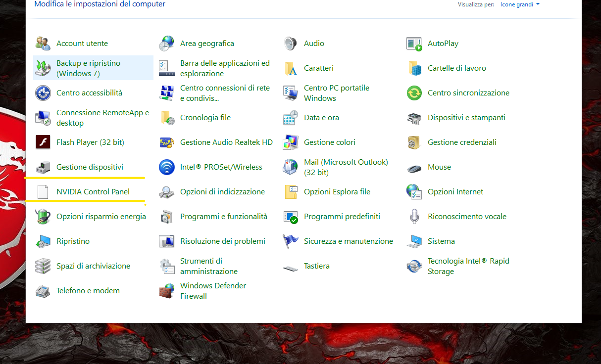The image size is (601, 364).
Task: Open the Gestione colori icon
Action: click(291, 142)
